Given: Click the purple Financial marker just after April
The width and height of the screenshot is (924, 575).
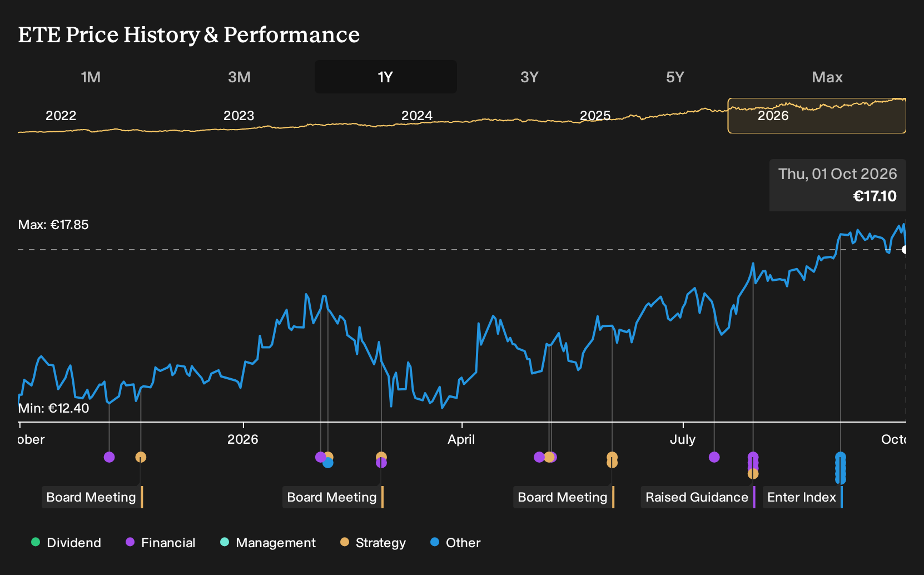Looking at the screenshot, I should coord(539,457).
